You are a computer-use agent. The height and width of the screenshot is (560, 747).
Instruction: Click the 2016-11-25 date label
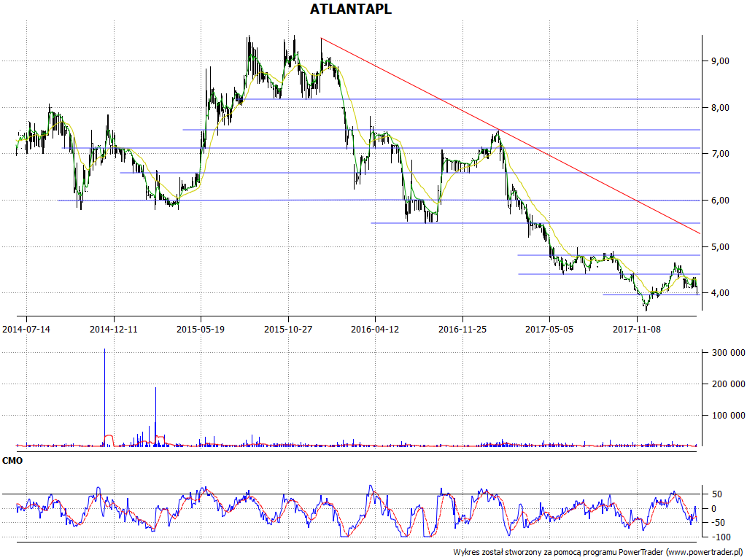click(x=462, y=329)
